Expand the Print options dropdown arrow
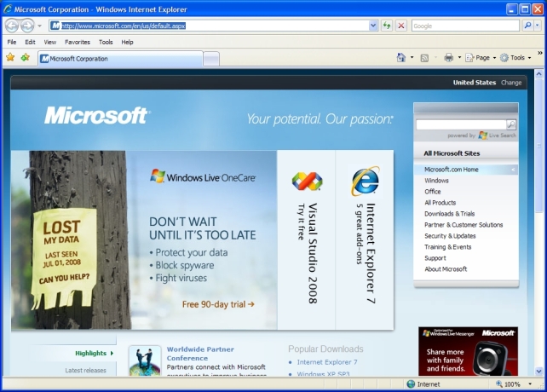 click(459, 58)
